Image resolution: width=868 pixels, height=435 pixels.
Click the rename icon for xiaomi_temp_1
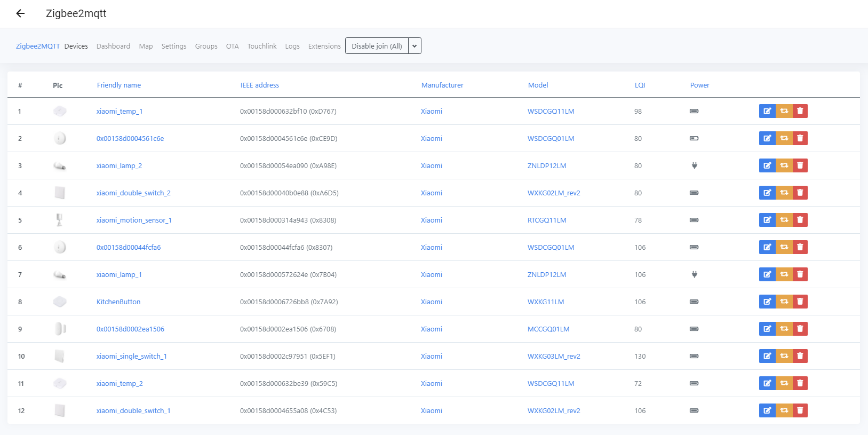point(767,111)
